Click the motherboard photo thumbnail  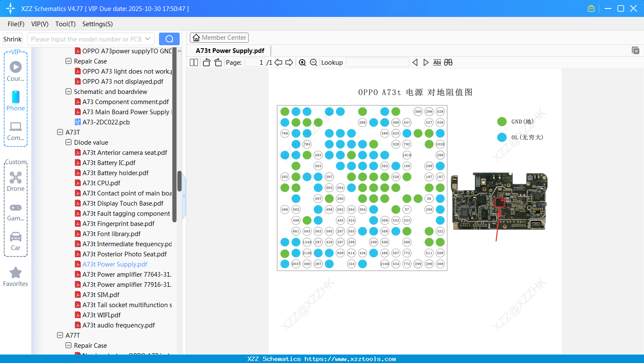click(499, 201)
